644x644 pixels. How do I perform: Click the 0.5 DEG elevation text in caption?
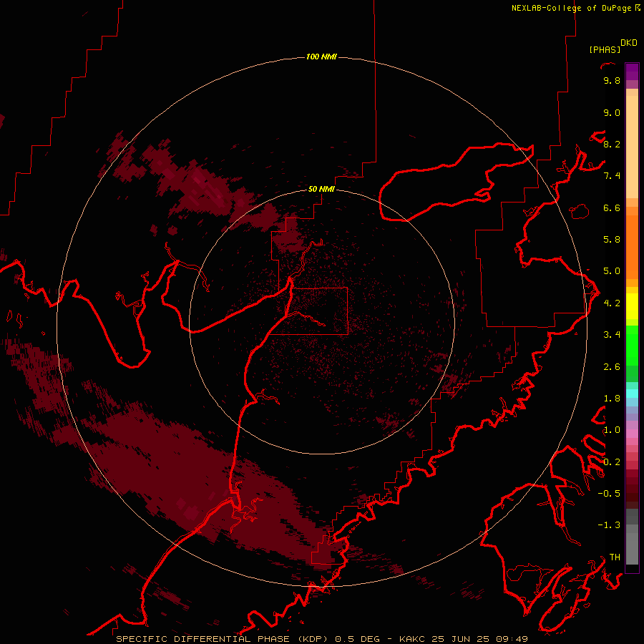point(357,639)
